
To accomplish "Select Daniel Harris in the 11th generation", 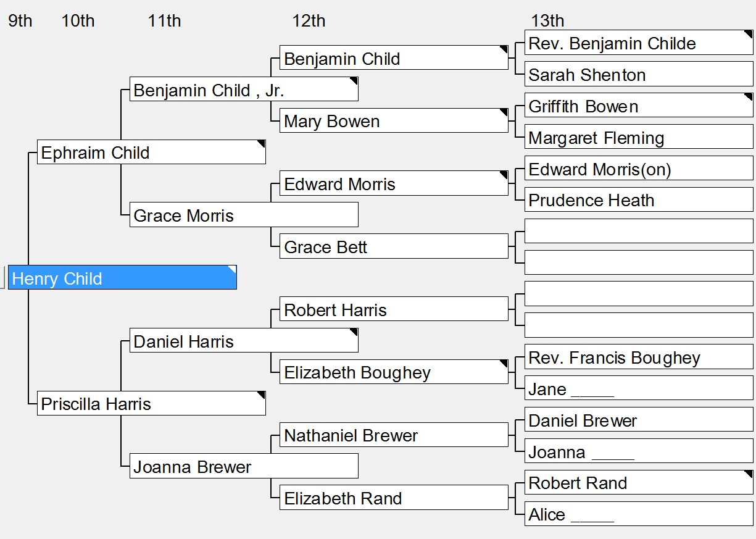I will (244, 340).
